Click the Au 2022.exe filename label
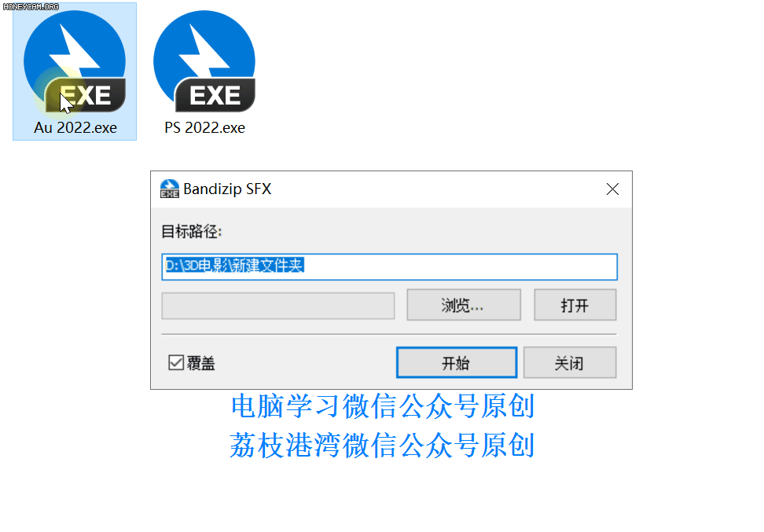764x532 pixels. 75,127
